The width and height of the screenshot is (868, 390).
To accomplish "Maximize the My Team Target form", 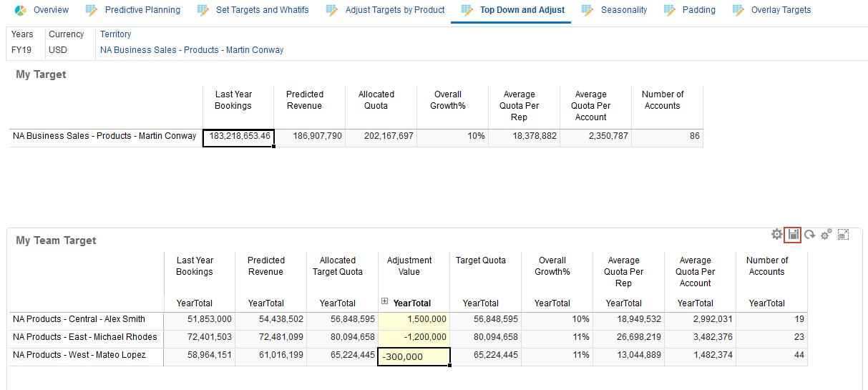I will click(x=844, y=235).
